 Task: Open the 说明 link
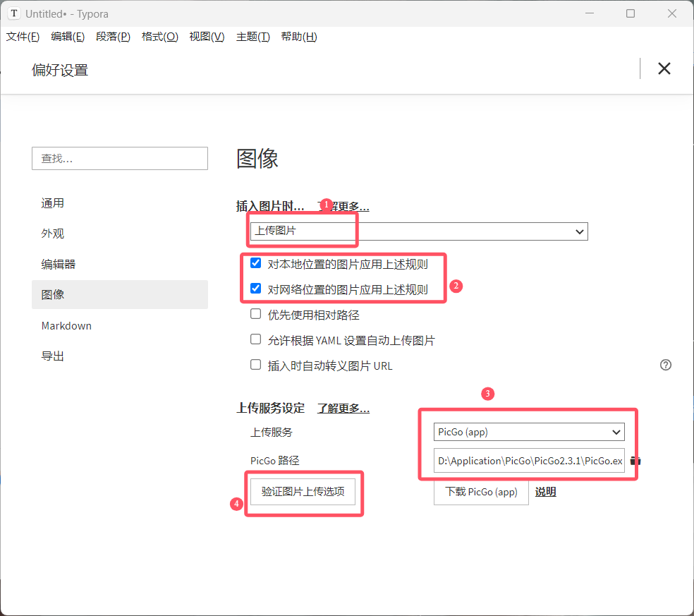click(545, 492)
